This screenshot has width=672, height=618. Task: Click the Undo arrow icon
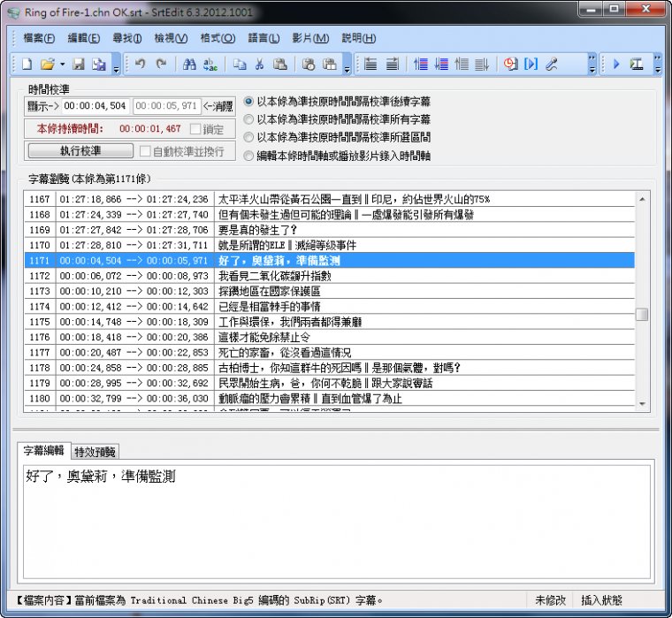(x=140, y=65)
